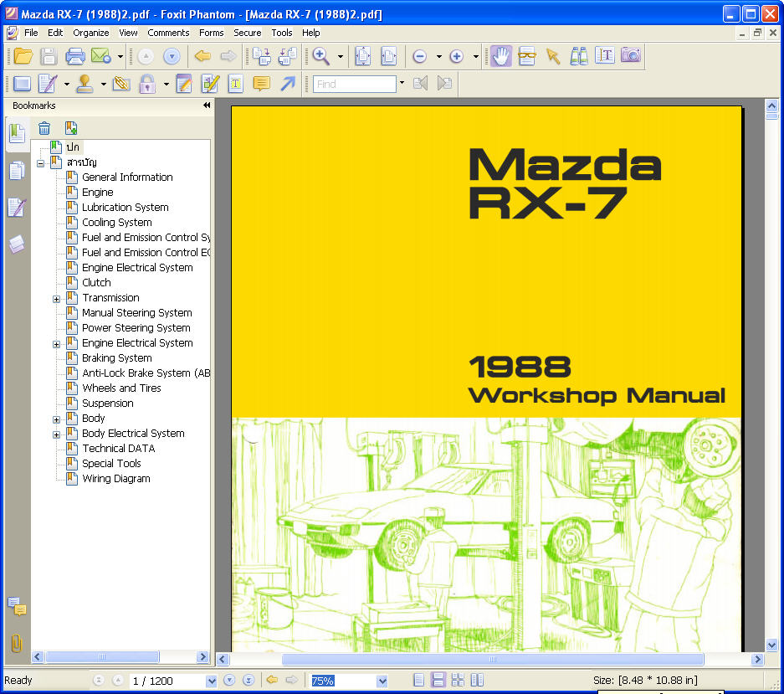
Task: Click the Zoom In plus circle icon
Action: click(x=456, y=57)
